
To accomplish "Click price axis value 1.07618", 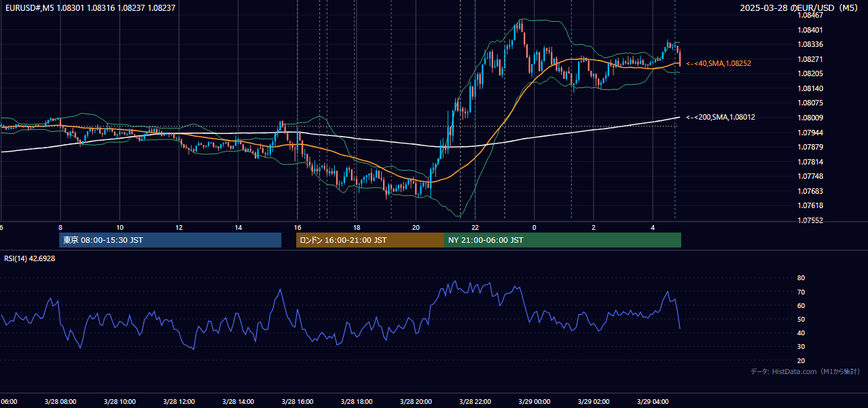I will (811, 205).
